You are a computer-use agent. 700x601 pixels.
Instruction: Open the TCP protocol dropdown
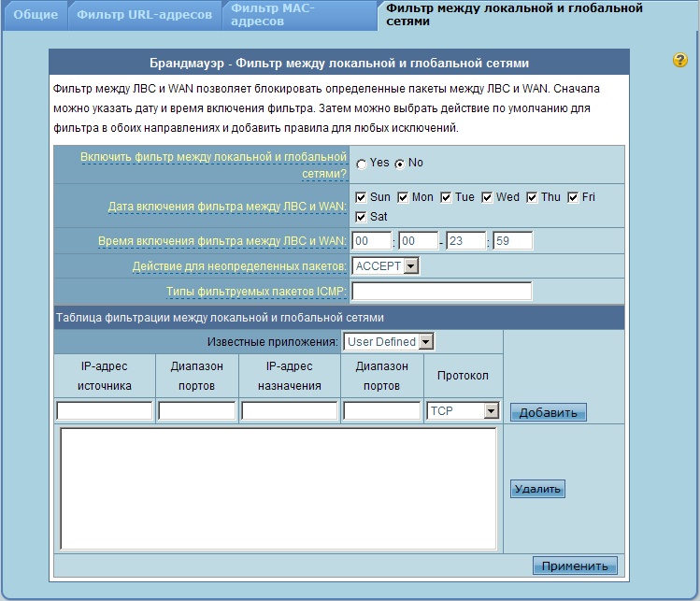(463, 410)
